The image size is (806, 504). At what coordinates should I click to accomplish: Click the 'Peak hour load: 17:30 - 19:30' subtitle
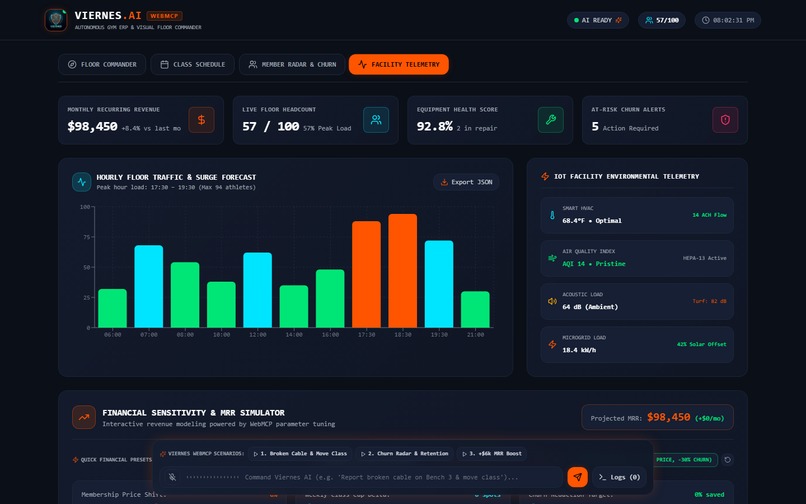click(176, 187)
